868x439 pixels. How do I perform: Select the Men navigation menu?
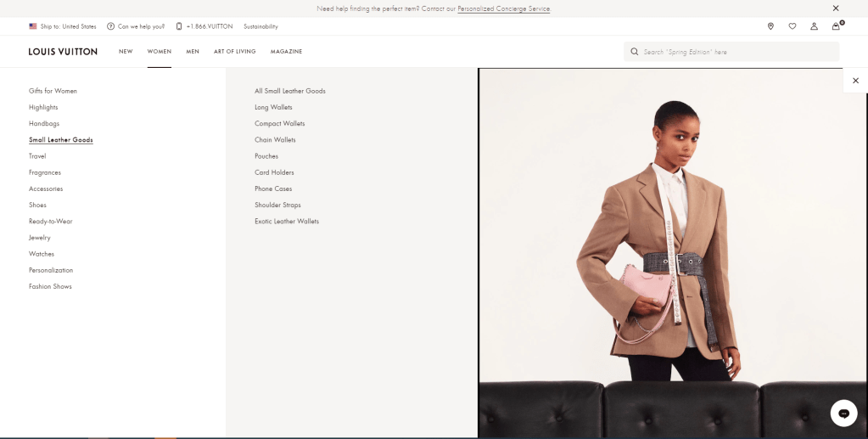coord(193,52)
